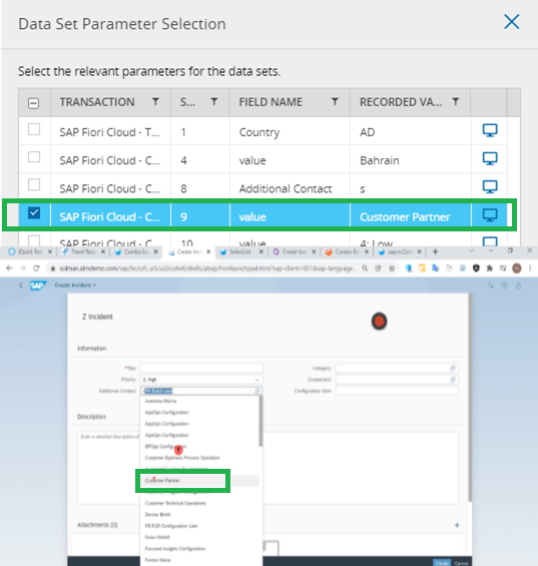The image size is (538, 566).
Task: Bookmark page with the star icon
Action: pyautogui.click(x=392, y=268)
